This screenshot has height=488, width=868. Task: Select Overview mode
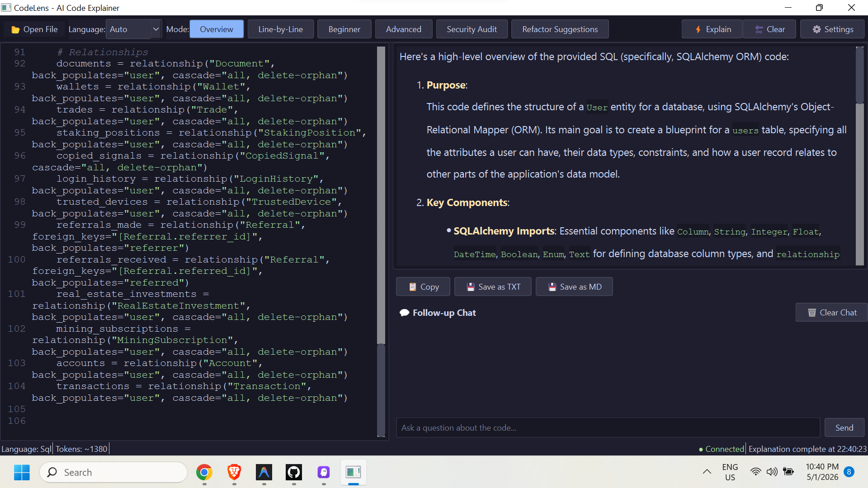click(217, 29)
